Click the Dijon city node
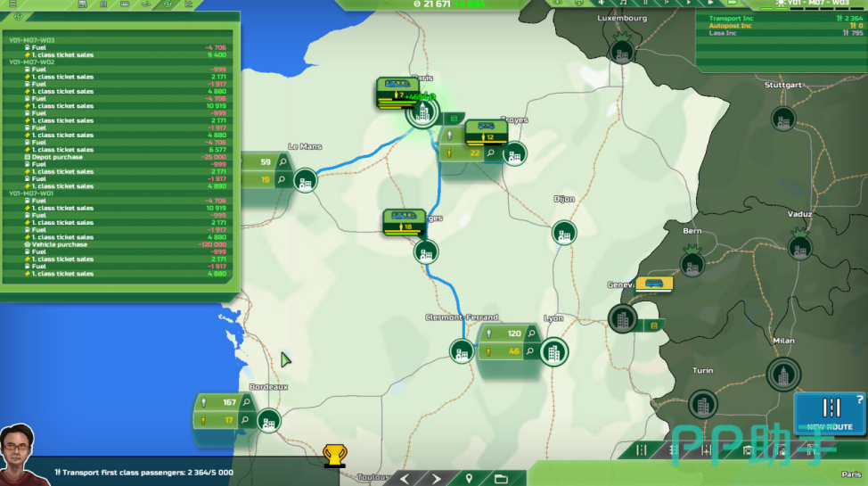Image resolution: width=868 pixels, height=486 pixels. (564, 234)
